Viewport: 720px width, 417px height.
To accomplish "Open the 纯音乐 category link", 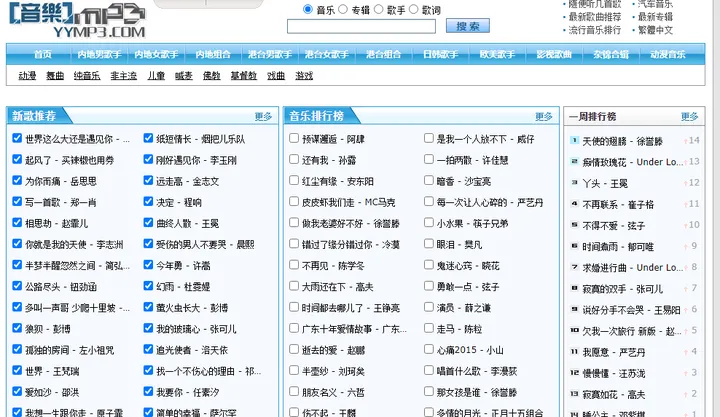I will [87, 75].
